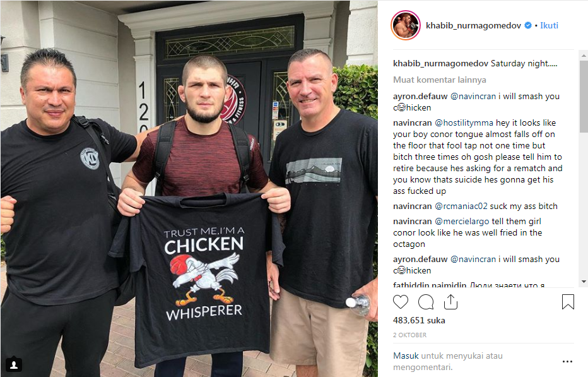Like the post with heart icon
Screen dimensions: 588x377
[401, 302]
